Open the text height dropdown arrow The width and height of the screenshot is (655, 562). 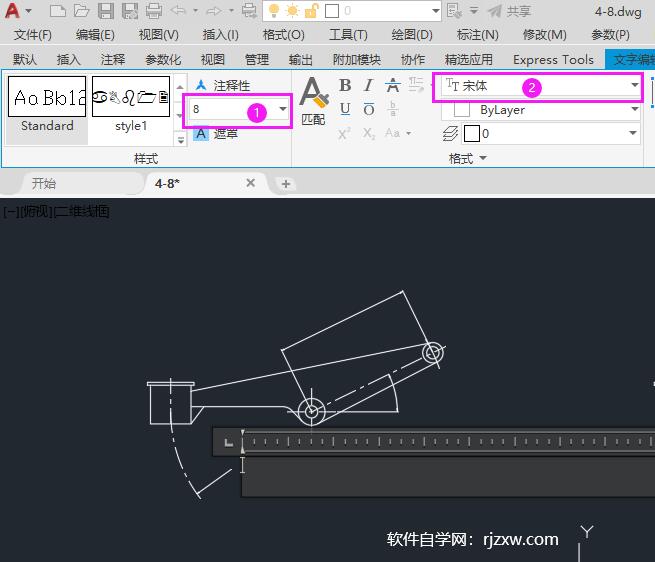(x=283, y=109)
